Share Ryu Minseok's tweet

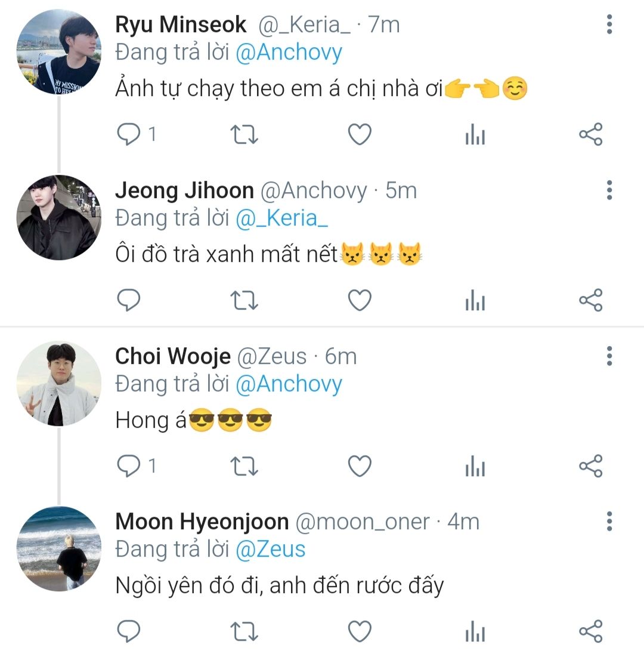[591, 134]
